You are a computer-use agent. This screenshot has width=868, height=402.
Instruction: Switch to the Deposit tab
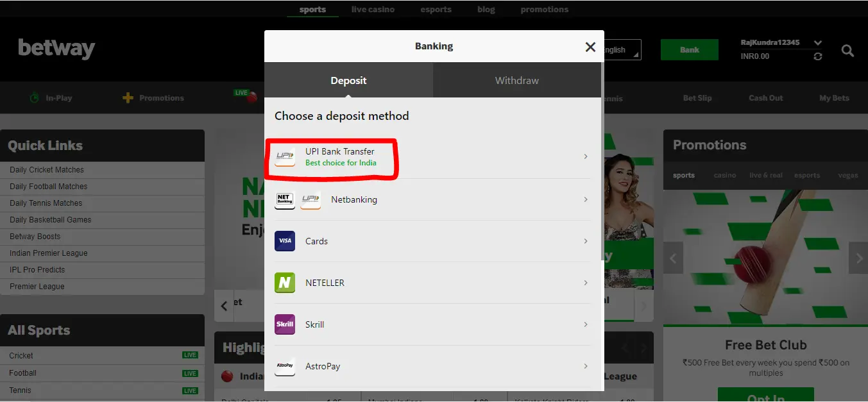(x=348, y=80)
